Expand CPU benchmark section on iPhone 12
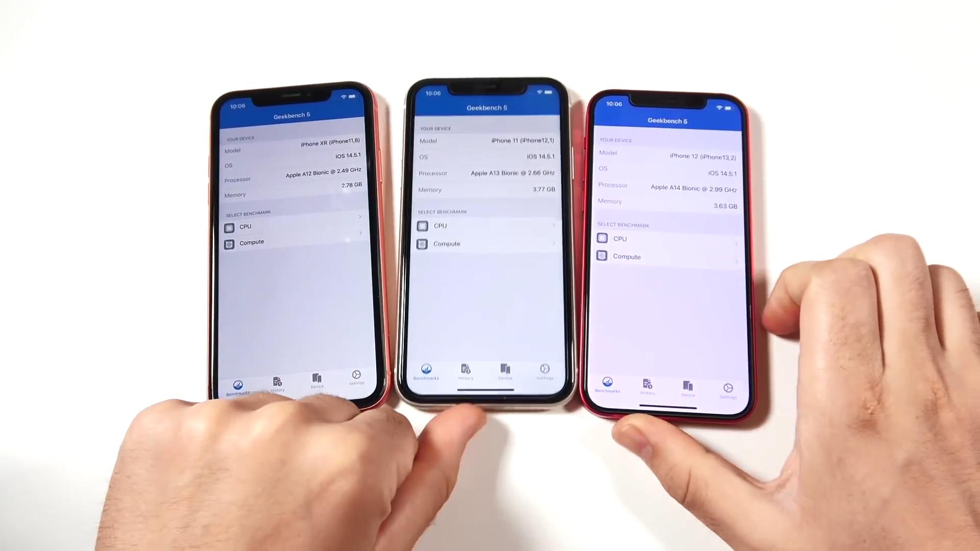980x551 pixels. (x=665, y=238)
